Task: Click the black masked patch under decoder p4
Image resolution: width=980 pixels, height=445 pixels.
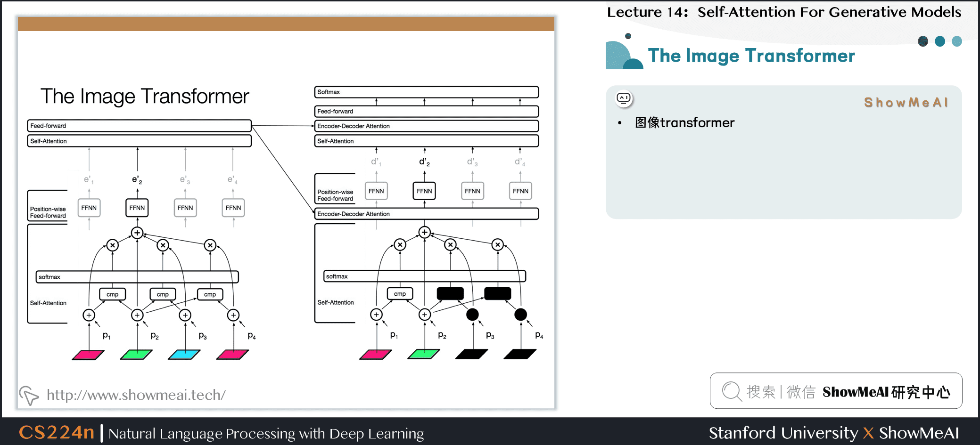Action: click(x=520, y=354)
